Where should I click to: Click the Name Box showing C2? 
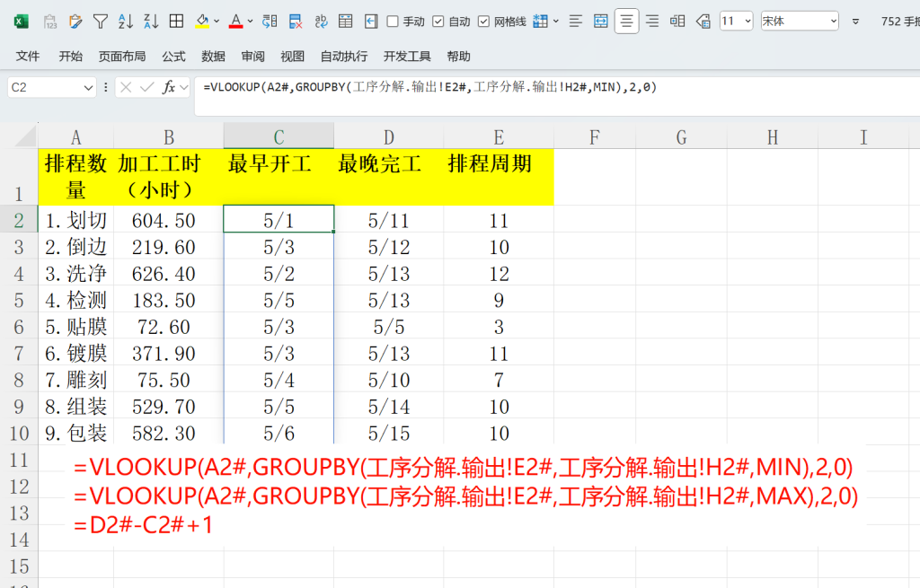pos(45,87)
